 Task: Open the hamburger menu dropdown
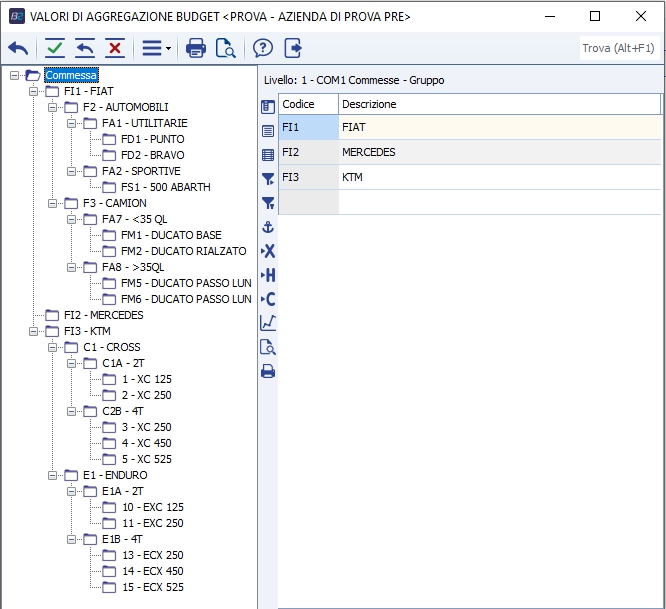[x=155, y=48]
